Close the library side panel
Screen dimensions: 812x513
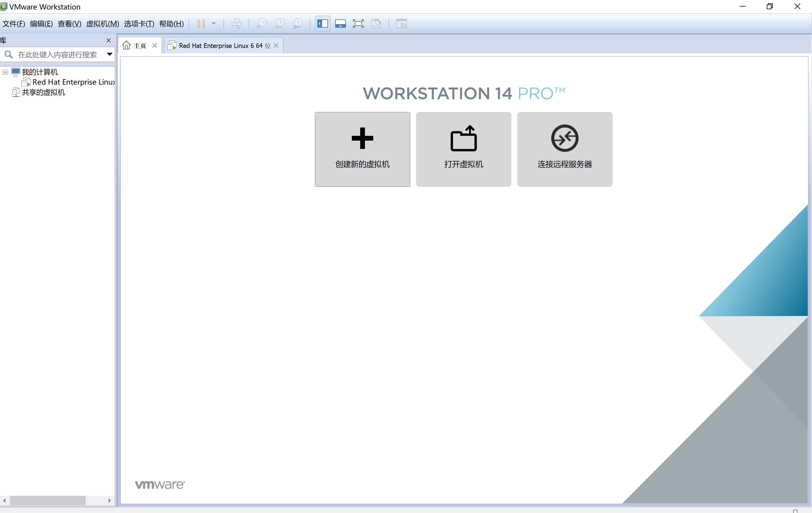109,41
